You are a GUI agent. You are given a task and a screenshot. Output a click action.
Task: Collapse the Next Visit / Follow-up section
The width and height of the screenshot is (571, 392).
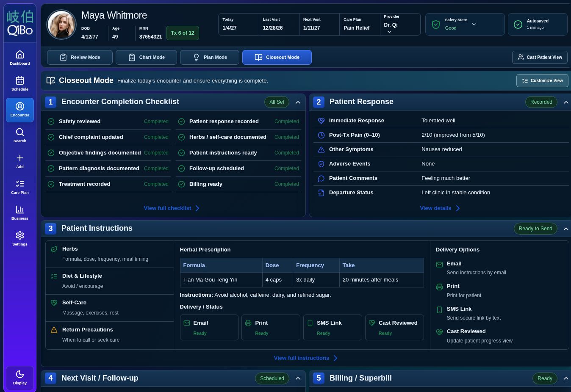pos(298,378)
